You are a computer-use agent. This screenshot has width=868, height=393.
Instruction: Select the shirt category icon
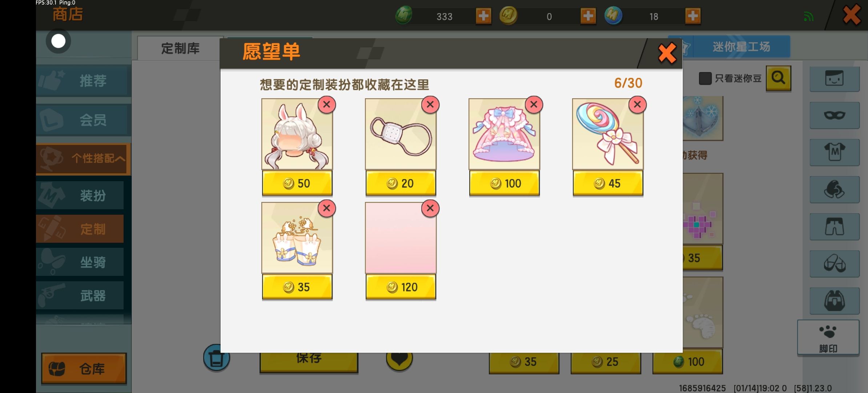835,152
